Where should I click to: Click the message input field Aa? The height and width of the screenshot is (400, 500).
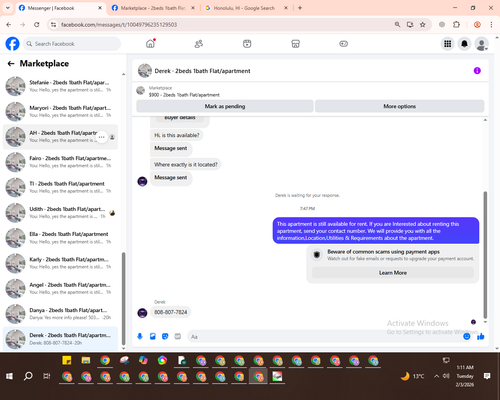coord(325,337)
